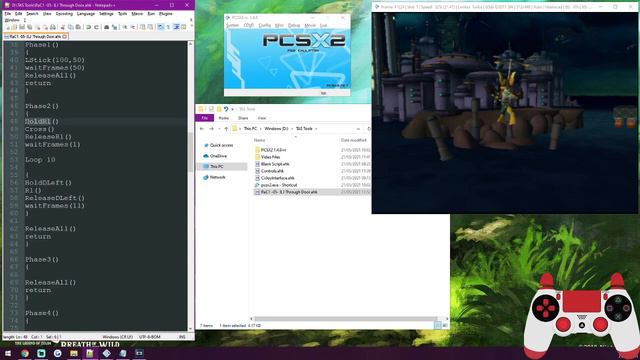The width and height of the screenshot is (640, 360).
Task: Save the script with Notepad++ Save icon
Action: pos(22,27)
